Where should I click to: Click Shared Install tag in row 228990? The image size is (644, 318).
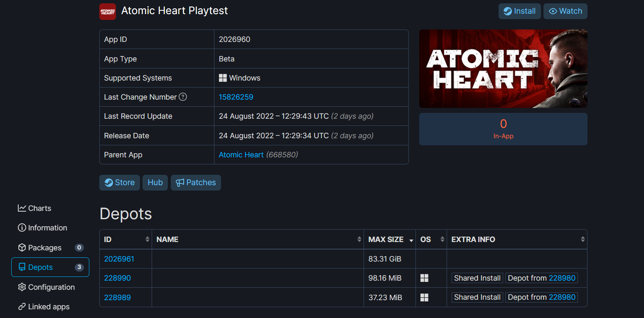477,278
